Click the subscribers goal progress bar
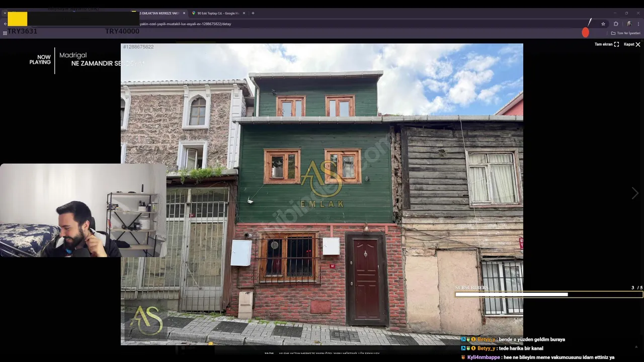This screenshot has height=362, width=644. [x=549, y=295]
